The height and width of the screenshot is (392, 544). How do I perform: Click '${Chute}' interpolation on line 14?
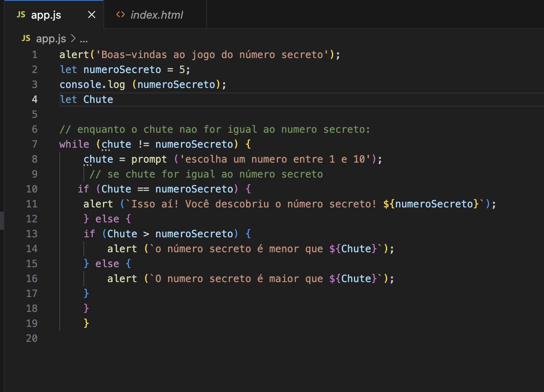coord(353,249)
